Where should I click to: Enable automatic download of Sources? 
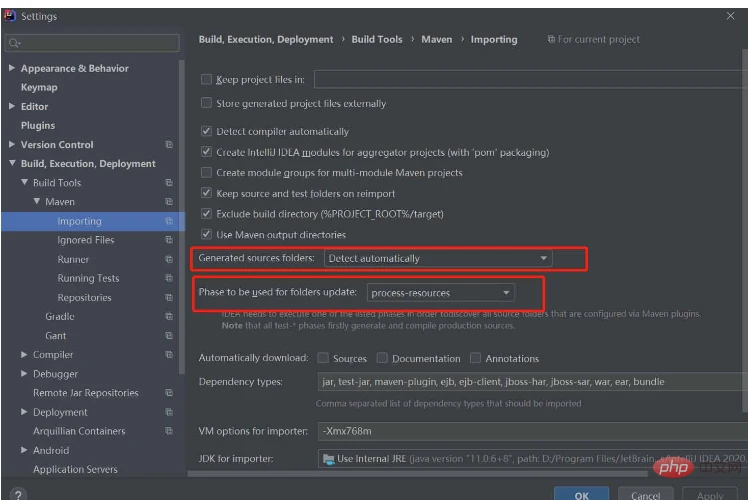click(x=323, y=359)
